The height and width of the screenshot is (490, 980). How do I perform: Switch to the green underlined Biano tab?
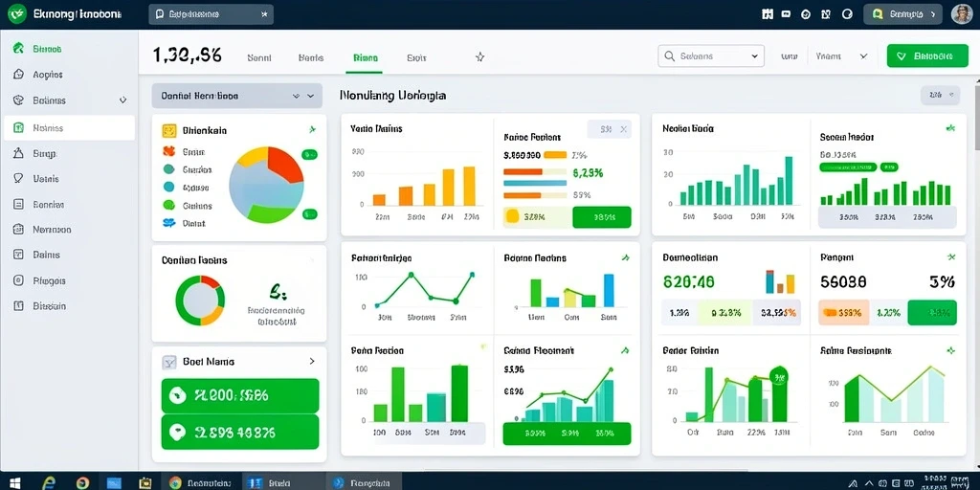365,58
